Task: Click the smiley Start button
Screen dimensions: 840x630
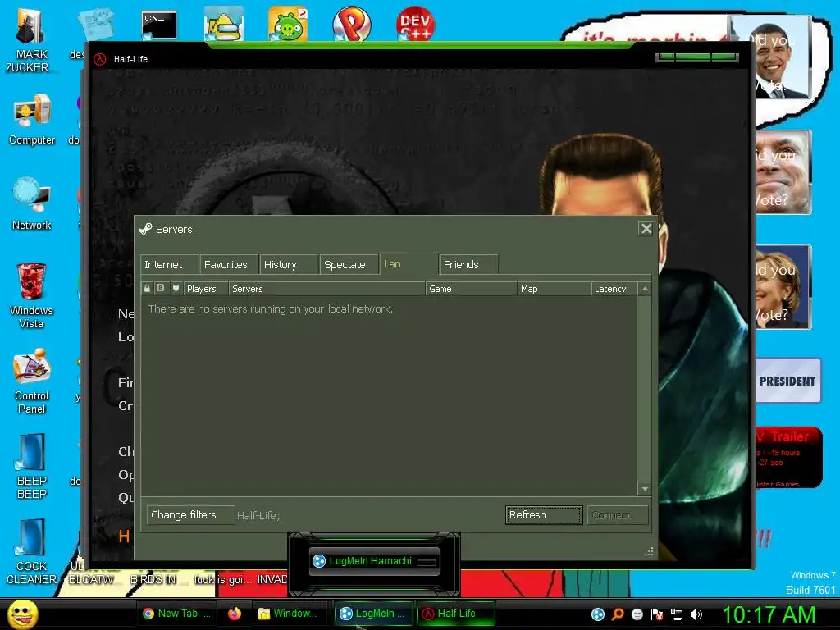Action: [22, 614]
